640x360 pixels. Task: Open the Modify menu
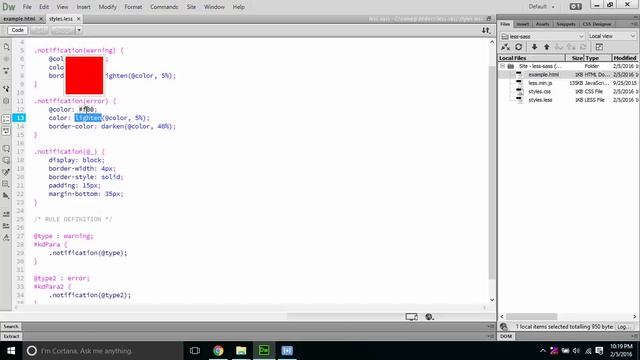[107, 7]
